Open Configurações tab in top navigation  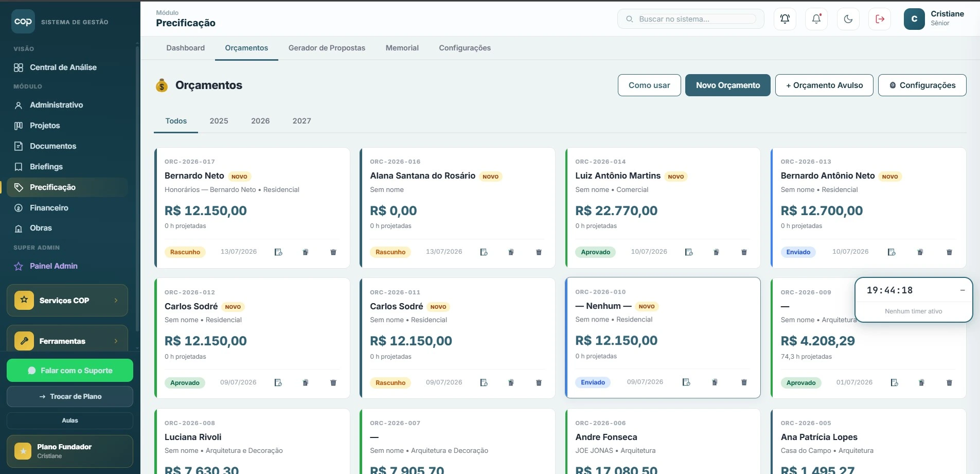(465, 48)
